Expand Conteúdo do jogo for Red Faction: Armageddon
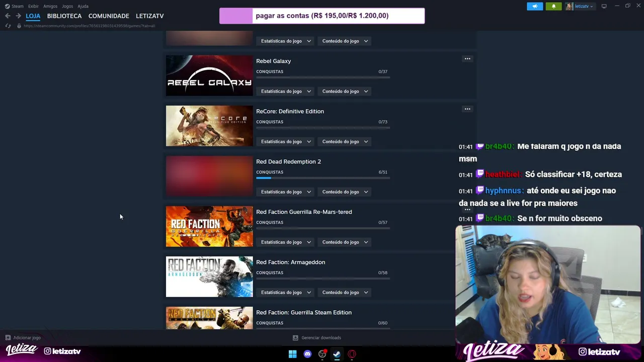The height and width of the screenshot is (362, 644). click(x=345, y=293)
